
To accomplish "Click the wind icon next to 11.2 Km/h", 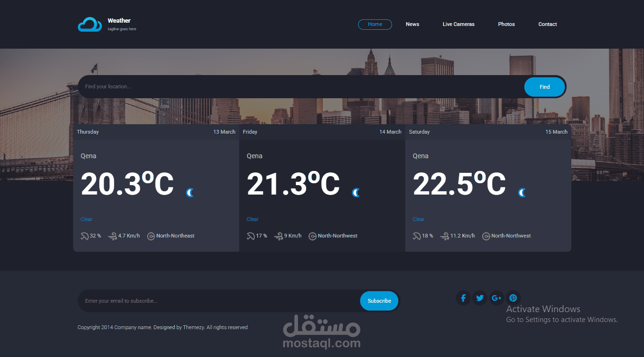I will 444,236.
